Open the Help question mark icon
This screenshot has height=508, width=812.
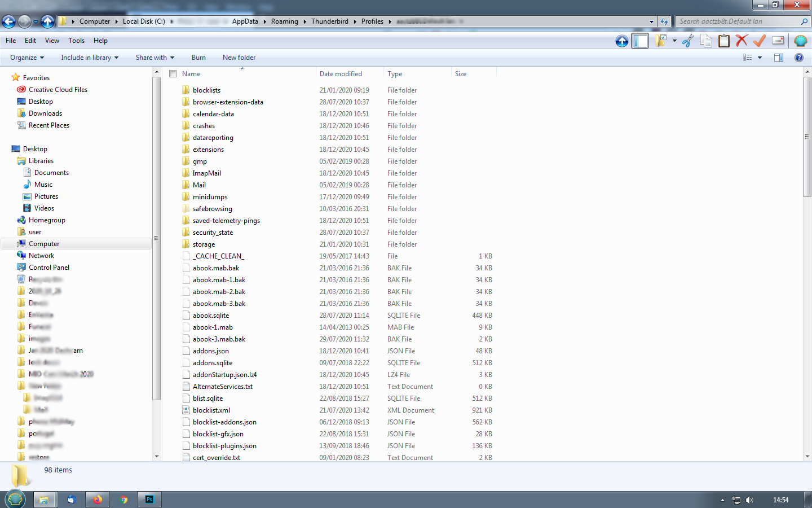click(799, 58)
